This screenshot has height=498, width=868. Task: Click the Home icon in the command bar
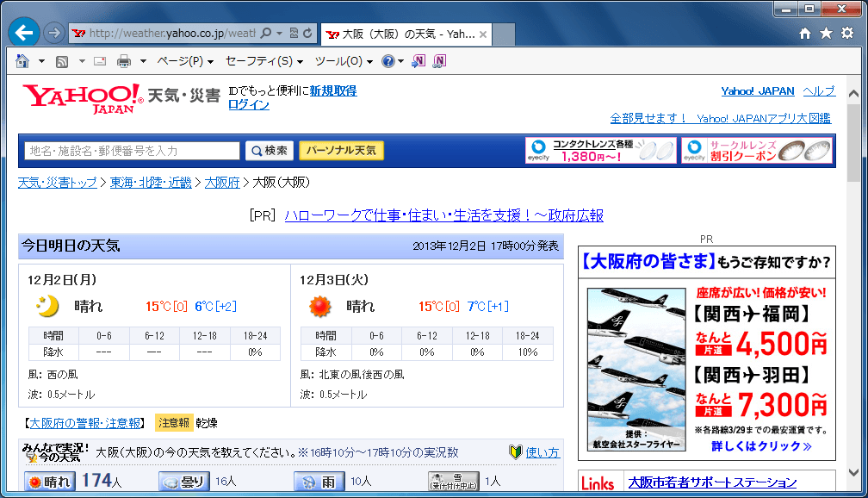(x=22, y=61)
